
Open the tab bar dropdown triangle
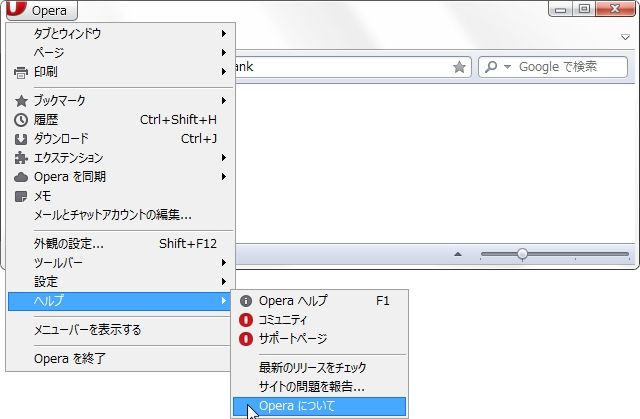pos(625,37)
